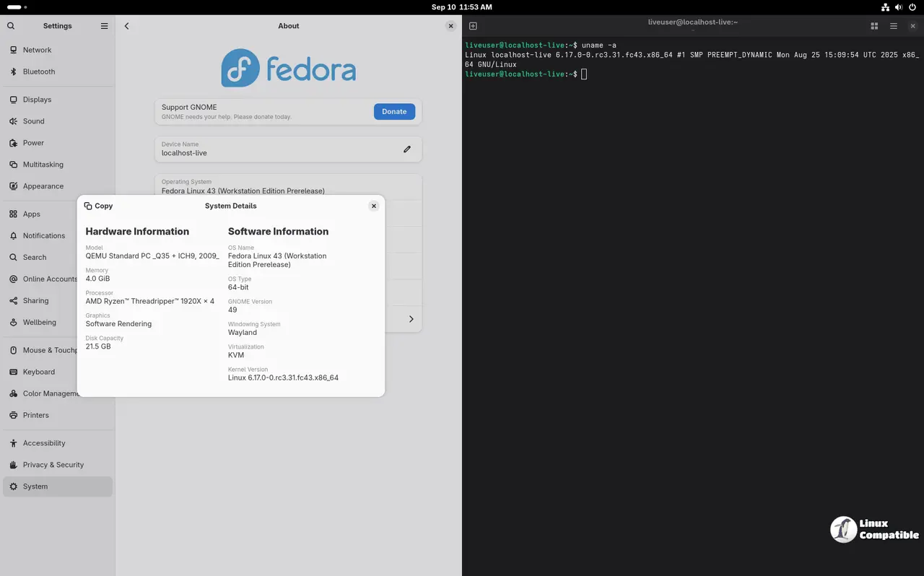This screenshot has width=924, height=576.
Task: Go to Privacy & Security settings
Action: click(53, 465)
